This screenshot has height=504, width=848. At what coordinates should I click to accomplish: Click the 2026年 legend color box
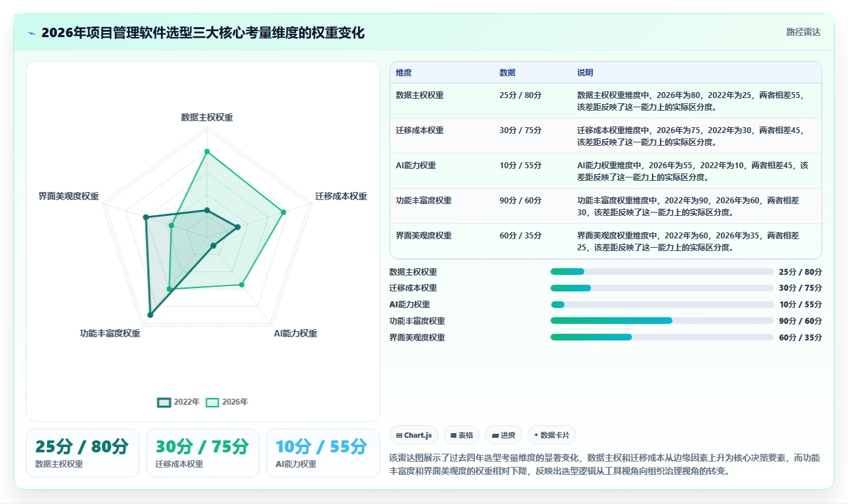click(212, 402)
